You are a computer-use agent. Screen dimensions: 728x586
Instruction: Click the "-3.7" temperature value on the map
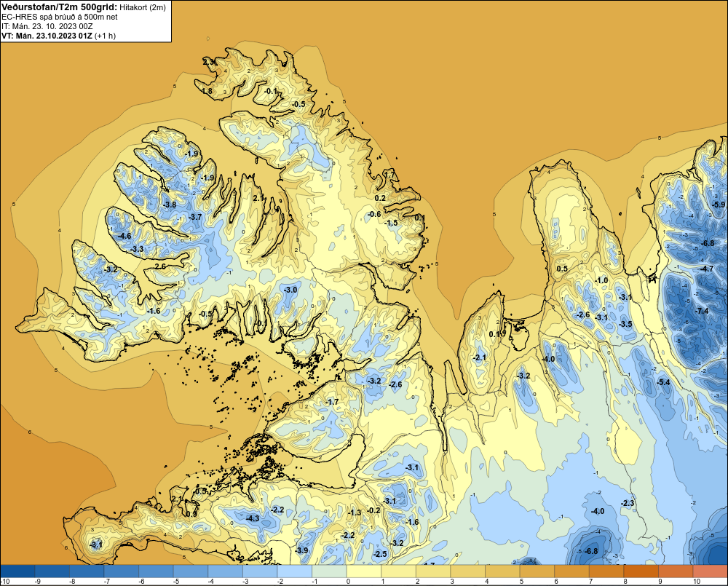[x=195, y=217]
